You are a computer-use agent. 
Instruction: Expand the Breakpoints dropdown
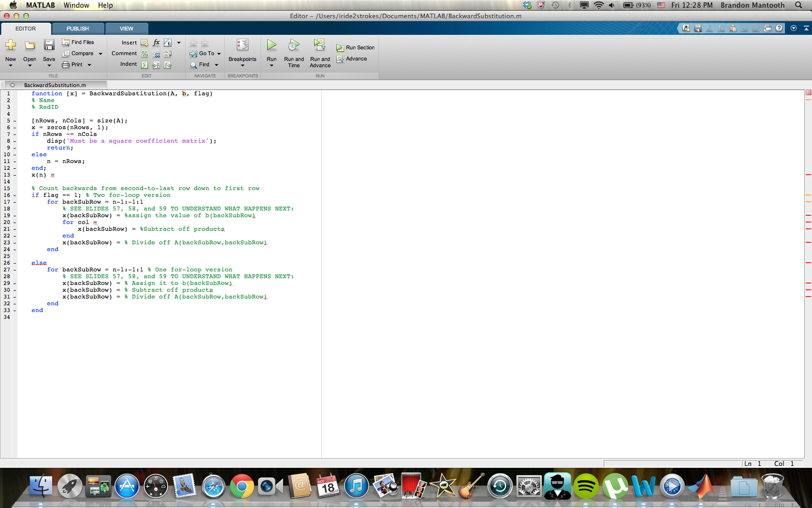242,65
